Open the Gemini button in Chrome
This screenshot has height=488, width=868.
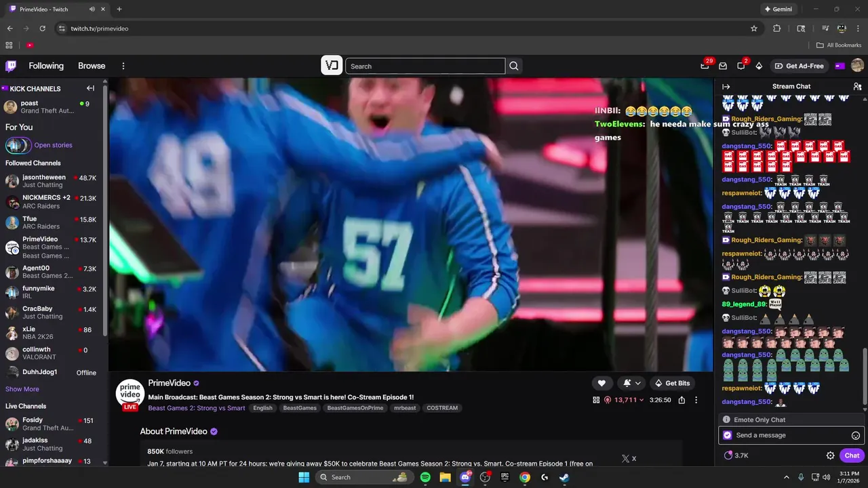pos(778,9)
